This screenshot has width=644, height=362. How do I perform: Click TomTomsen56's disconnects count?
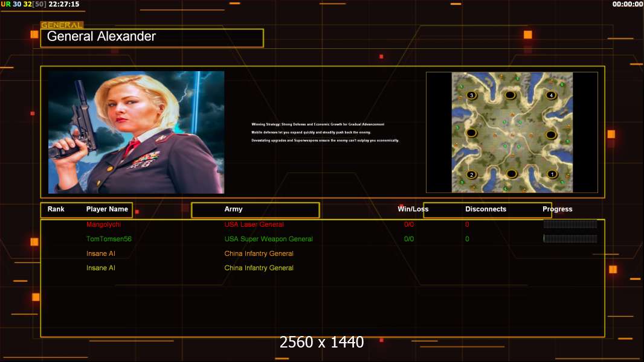pyautogui.click(x=467, y=238)
